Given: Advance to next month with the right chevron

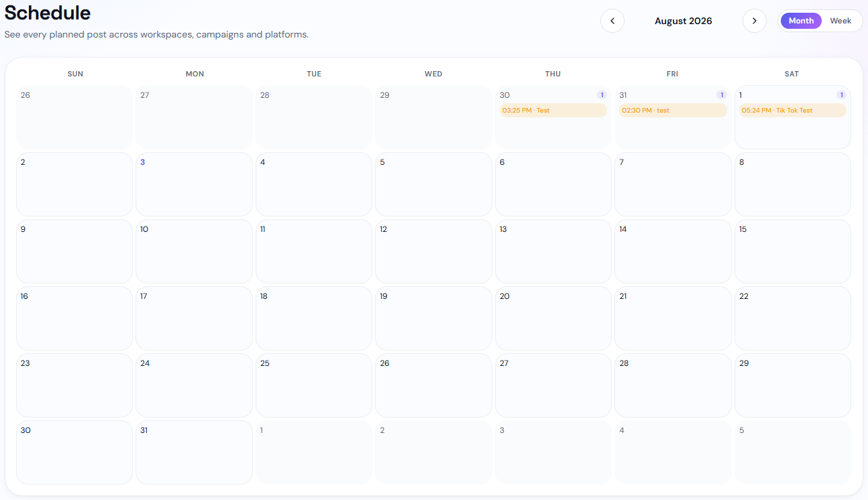Looking at the screenshot, I should (x=754, y=21).
